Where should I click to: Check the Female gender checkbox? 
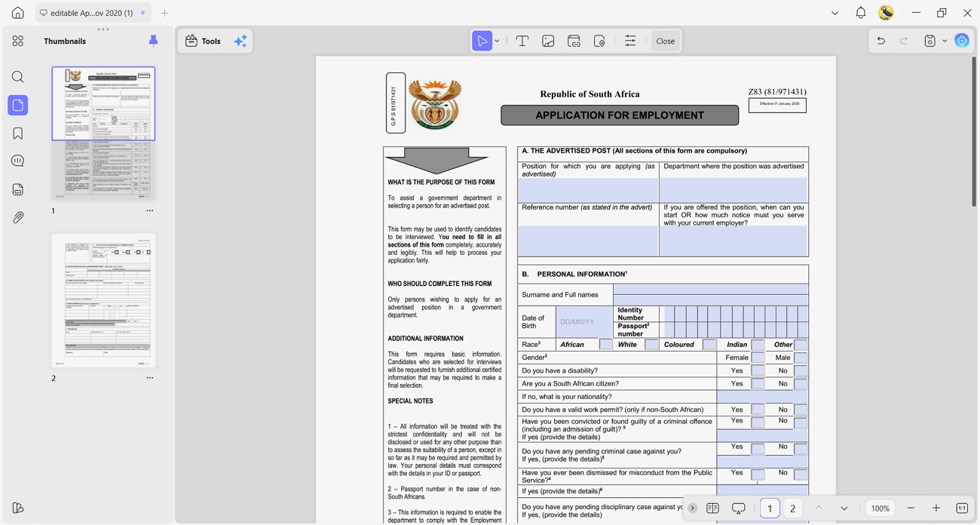click(x=758, y=358)
